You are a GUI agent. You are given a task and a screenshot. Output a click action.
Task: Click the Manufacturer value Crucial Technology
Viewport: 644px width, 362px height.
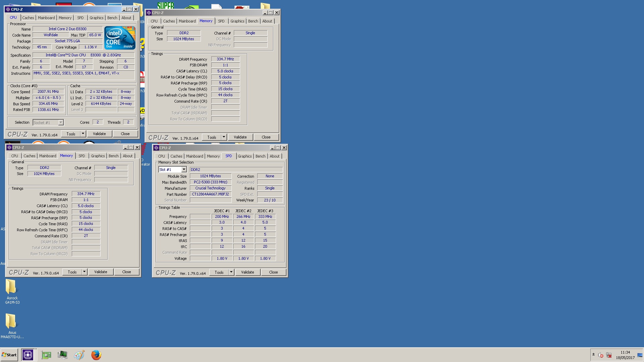210,188
